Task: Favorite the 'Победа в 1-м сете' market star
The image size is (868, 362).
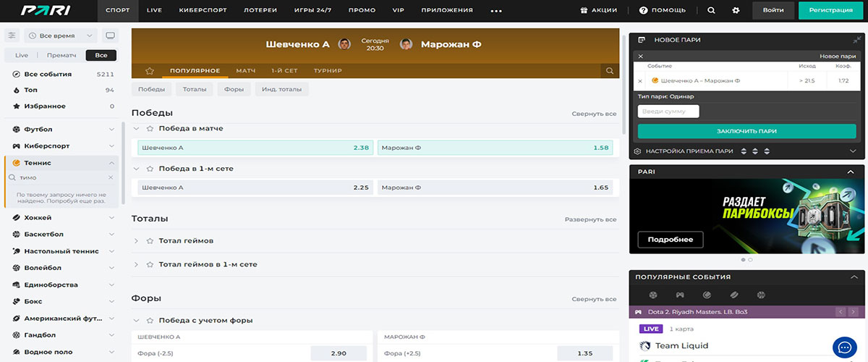Action: (150, 169)
